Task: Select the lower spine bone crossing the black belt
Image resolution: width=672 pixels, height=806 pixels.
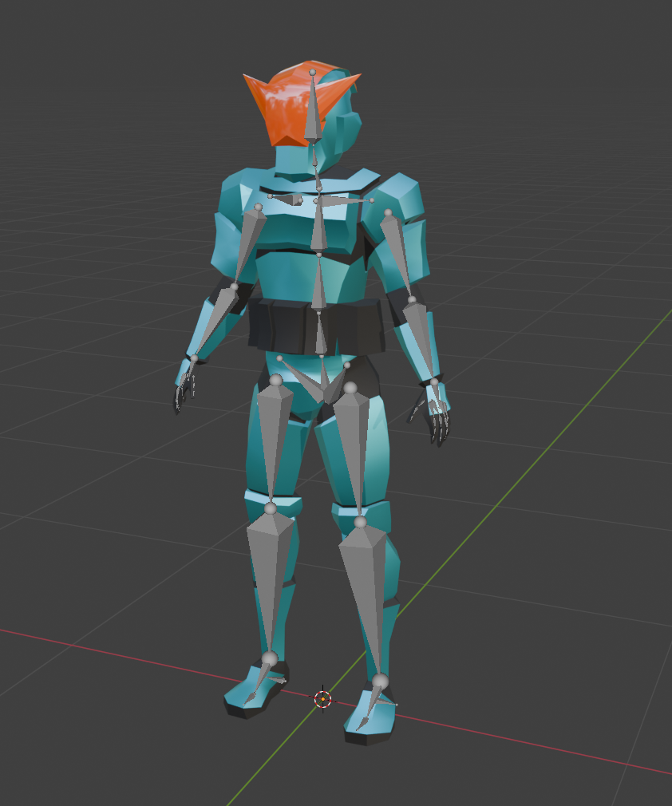Action: (x=321, y=337)
